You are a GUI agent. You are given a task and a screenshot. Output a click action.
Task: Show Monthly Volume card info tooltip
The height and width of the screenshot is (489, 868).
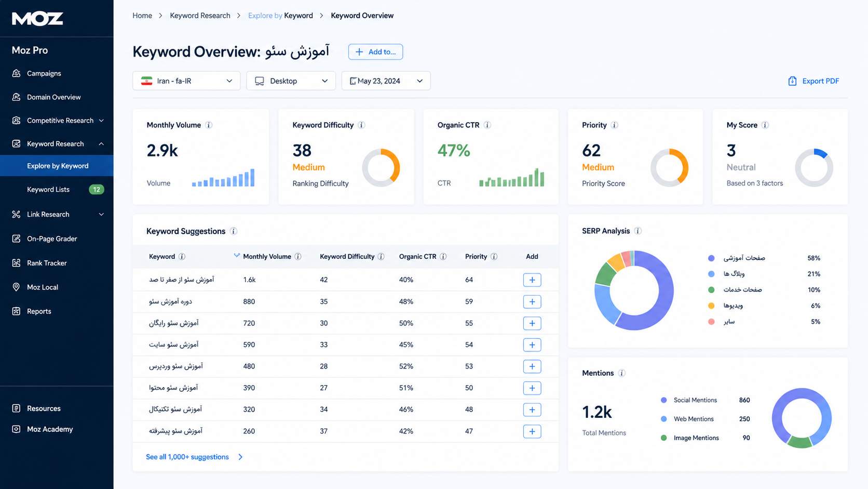(x=209, y=125)
